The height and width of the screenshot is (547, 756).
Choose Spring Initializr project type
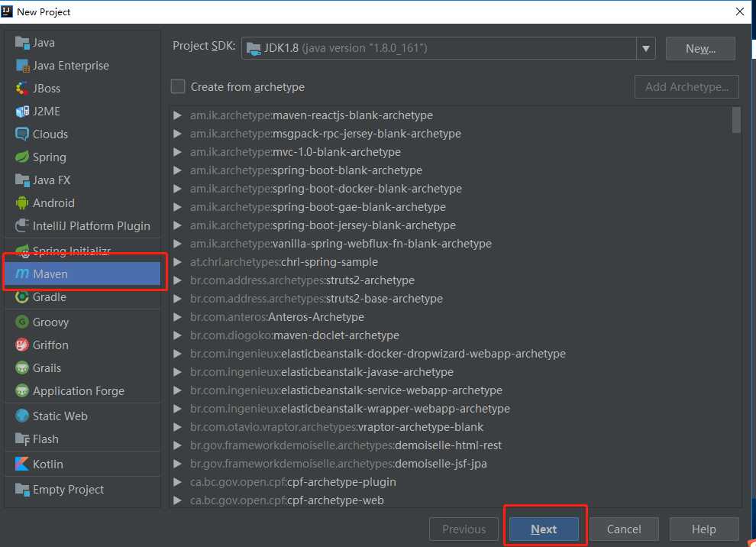tap(82, 249)
